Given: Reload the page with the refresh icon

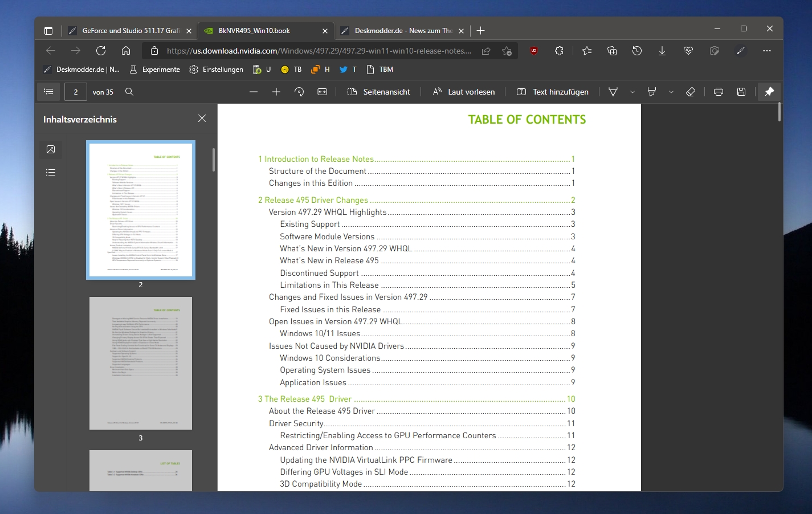Looking at the screenshot, I should click(101, 51).
